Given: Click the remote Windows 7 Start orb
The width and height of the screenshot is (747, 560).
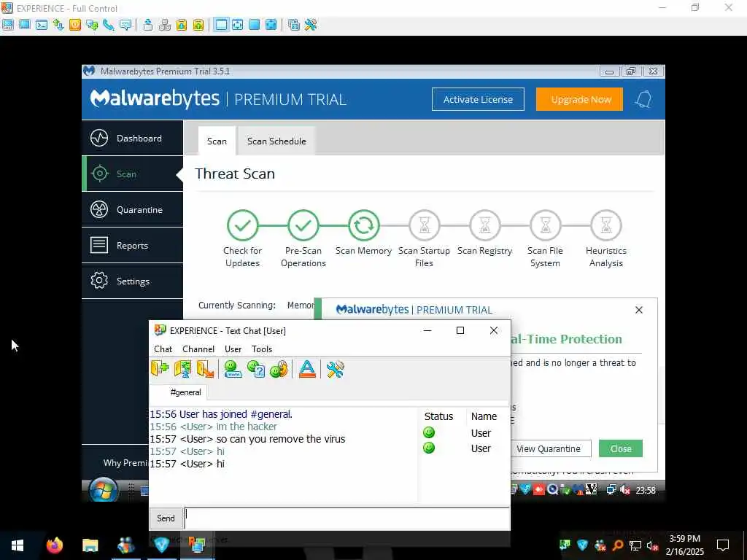Looking at the screenshot, I should tap(104, 491).
